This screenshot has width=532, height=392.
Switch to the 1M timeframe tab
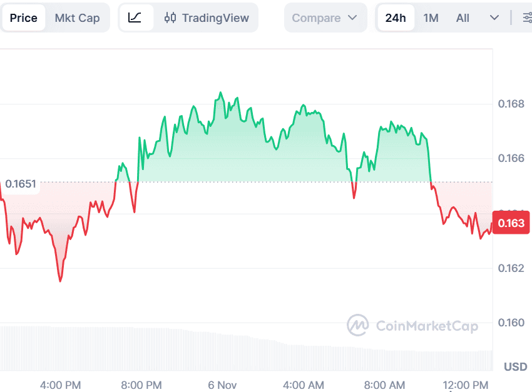click(431, 18)
